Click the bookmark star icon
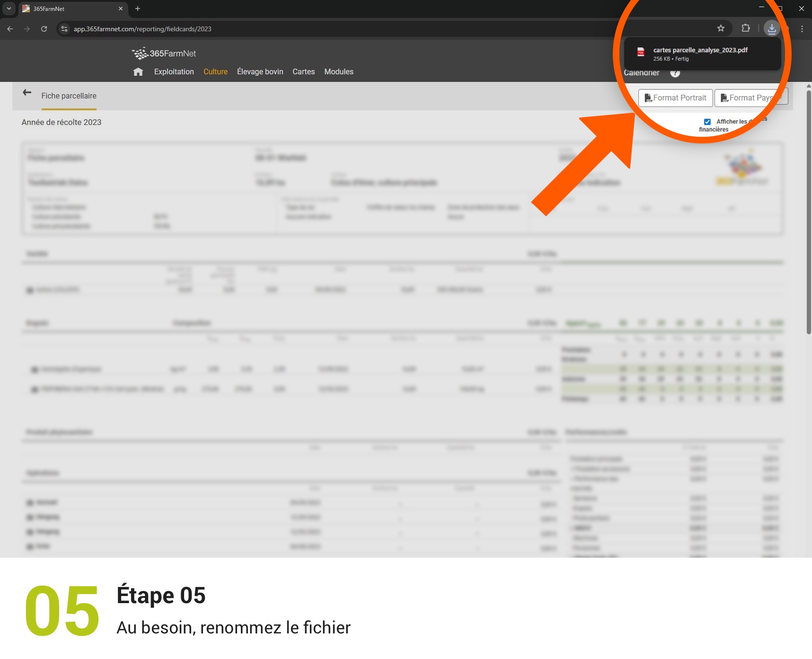The height and width of the screenshot is (659, 812). point(721,28)
